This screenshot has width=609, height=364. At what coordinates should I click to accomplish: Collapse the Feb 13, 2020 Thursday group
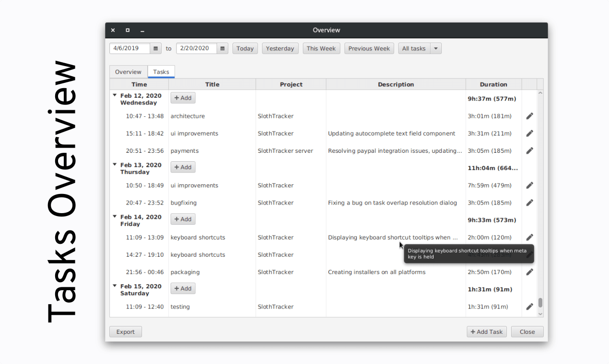115,164
